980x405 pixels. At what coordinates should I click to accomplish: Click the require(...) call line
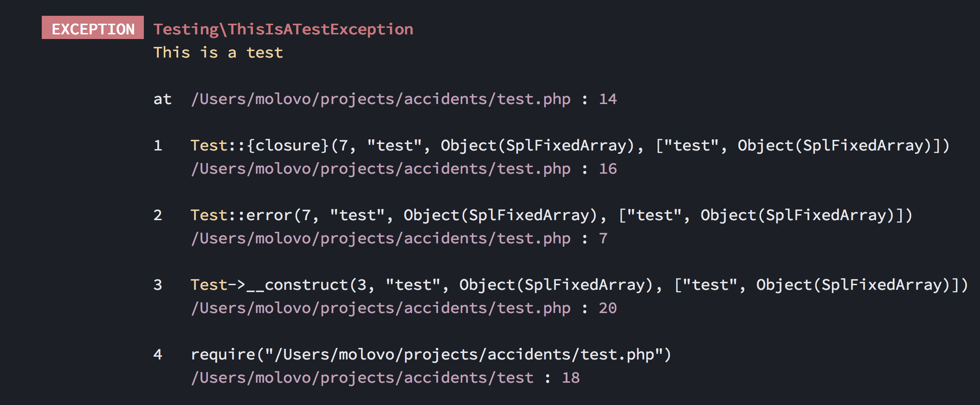click(431, 354)
